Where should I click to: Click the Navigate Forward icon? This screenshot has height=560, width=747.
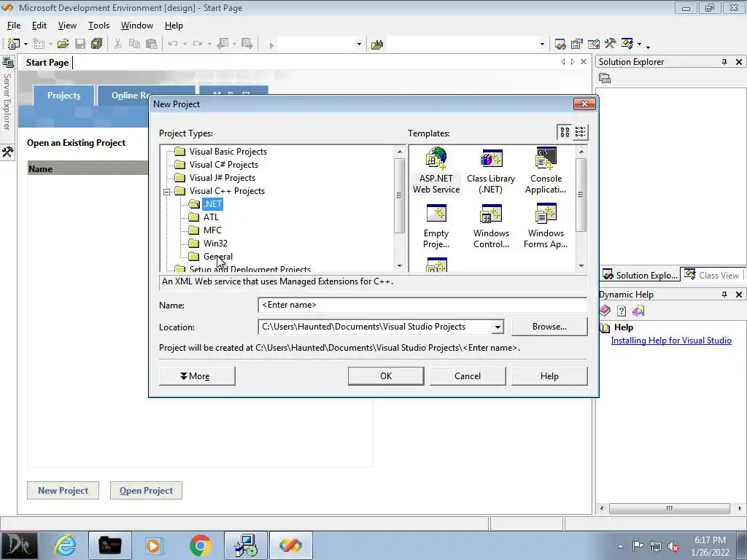[247, 44]
